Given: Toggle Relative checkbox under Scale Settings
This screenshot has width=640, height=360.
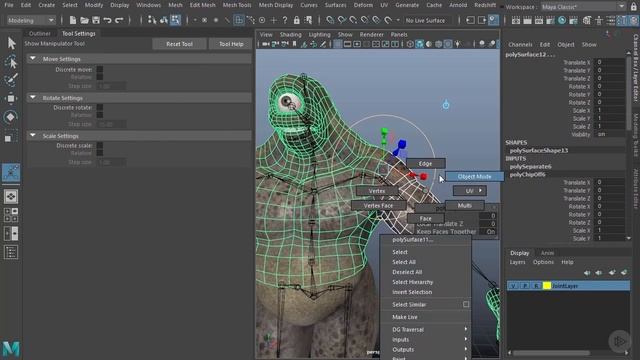Looking at the screenshot, I should coord(100,153).
